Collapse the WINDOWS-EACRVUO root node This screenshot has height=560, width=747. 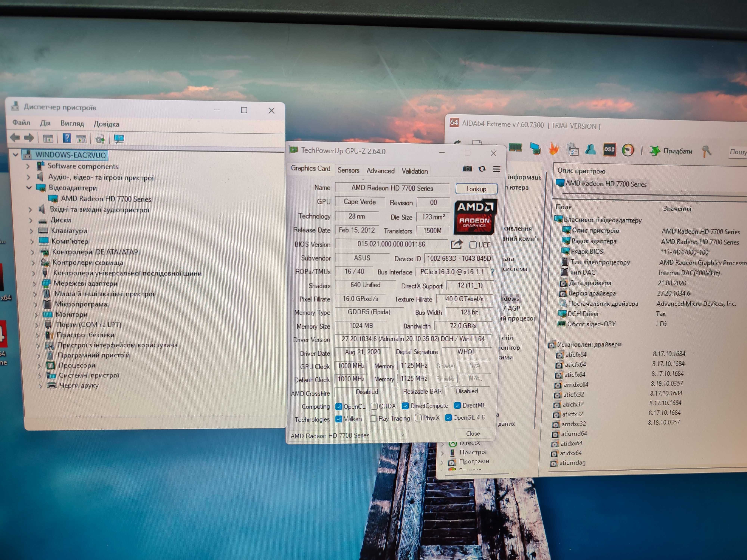(16, 155)
